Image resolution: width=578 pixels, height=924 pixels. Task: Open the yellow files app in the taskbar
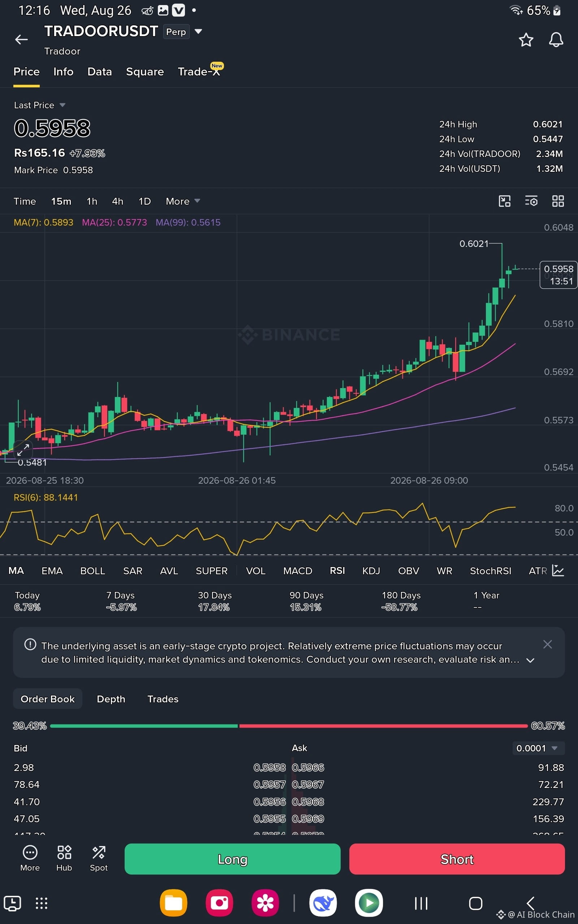173,903
